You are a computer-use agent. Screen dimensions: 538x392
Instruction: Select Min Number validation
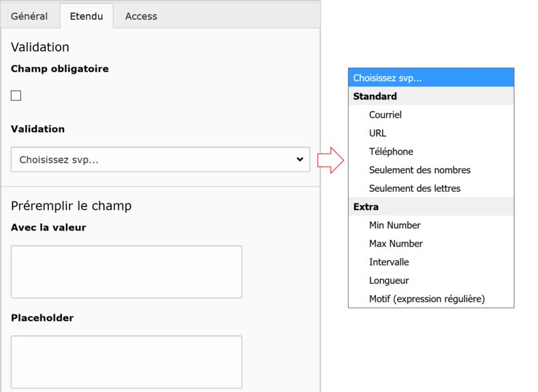pyautogui.click(x=394, y=225)
